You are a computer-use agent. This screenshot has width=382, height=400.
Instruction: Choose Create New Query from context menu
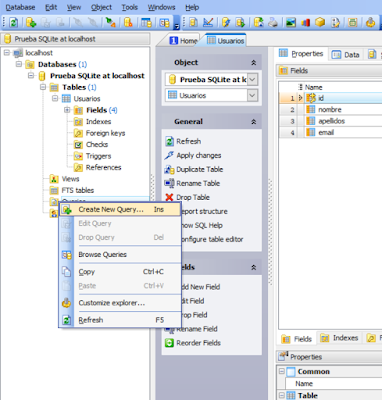(x=120, y=210)
